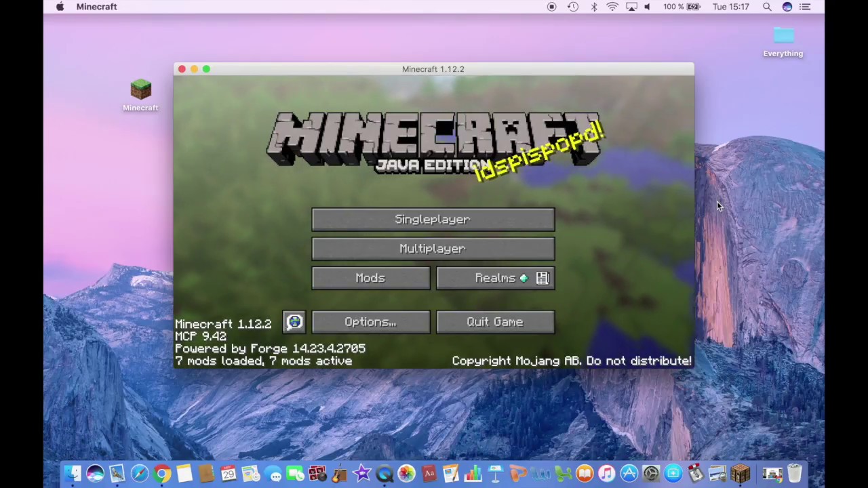Open the Options menu
Image resolution: width=868 pixels, height=488 pixels.
(x=370, y=322)
